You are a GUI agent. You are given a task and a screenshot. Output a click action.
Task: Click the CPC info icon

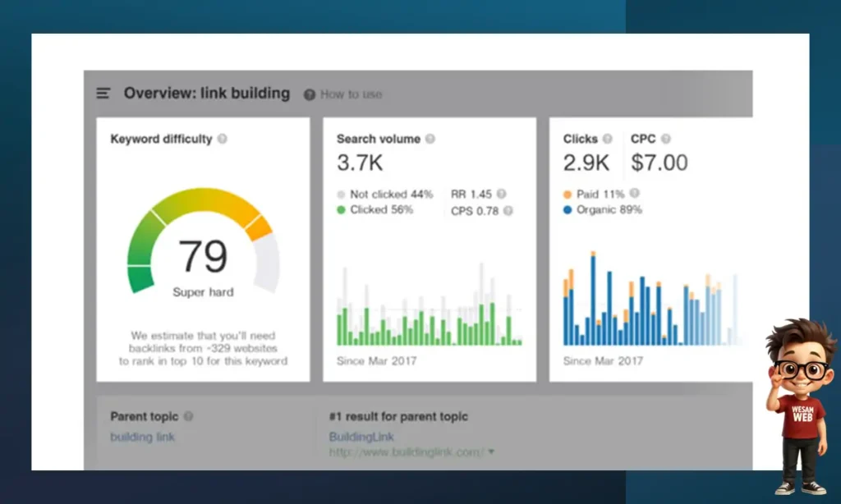pyautogui.click(x=666, y=140)
